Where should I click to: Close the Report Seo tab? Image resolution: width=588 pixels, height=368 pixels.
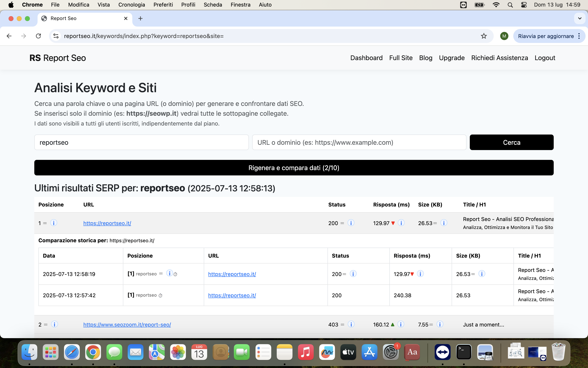126,18
